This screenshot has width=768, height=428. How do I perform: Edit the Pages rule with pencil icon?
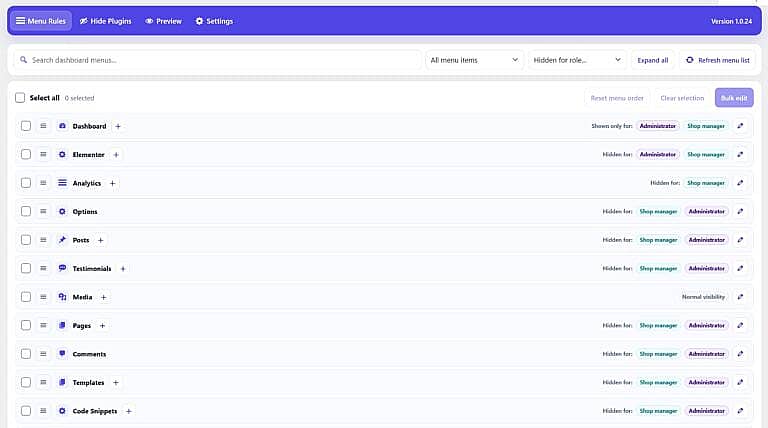740,325
